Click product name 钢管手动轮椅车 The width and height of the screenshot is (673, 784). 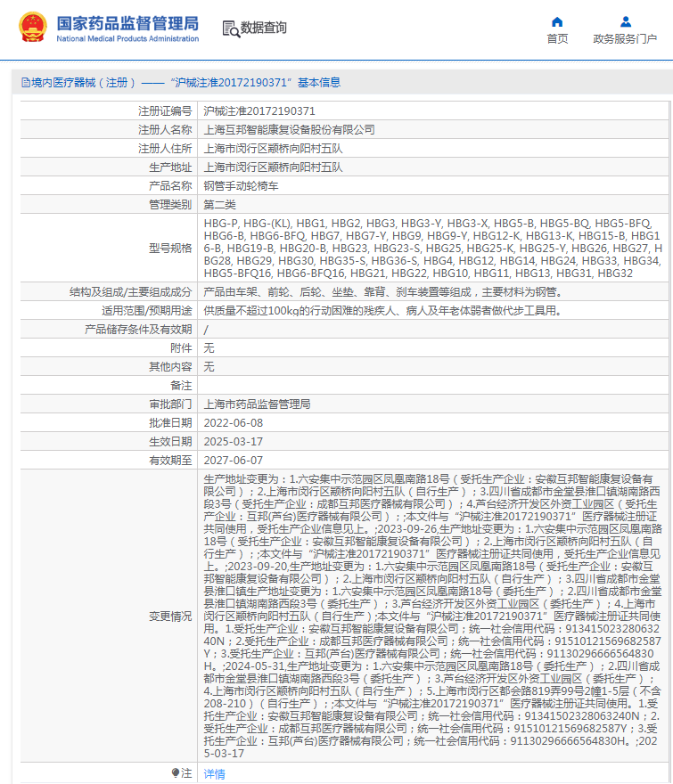(241, 186)
